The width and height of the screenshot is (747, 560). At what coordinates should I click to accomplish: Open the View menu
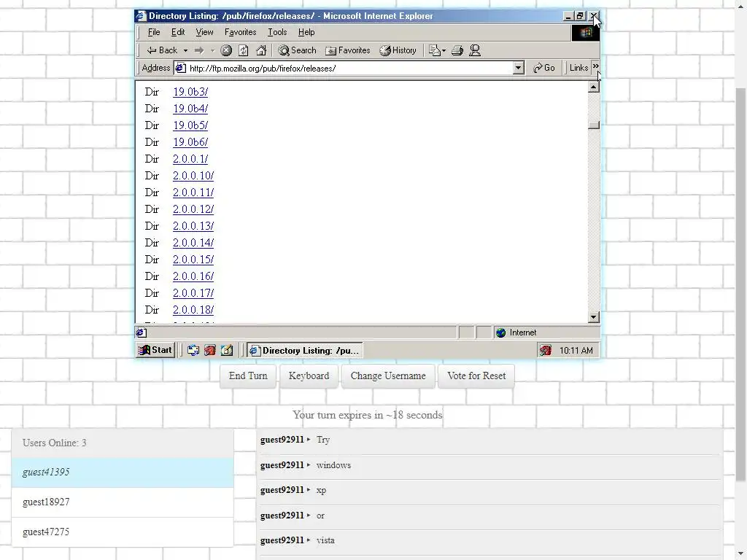204,32
